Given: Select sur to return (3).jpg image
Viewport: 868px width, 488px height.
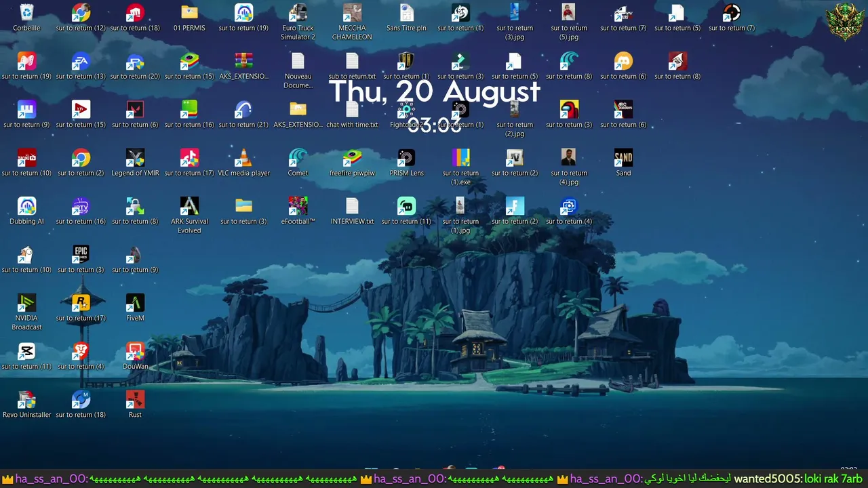Looking at the screenshot, I should pyautogui.click(x=515, y=22).
